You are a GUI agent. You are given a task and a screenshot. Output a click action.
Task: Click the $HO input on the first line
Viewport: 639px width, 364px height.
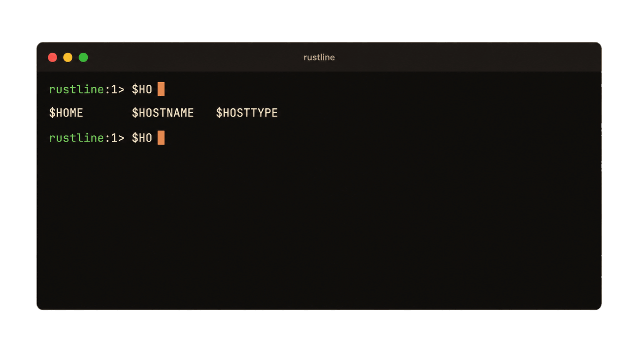pos(142,90)
